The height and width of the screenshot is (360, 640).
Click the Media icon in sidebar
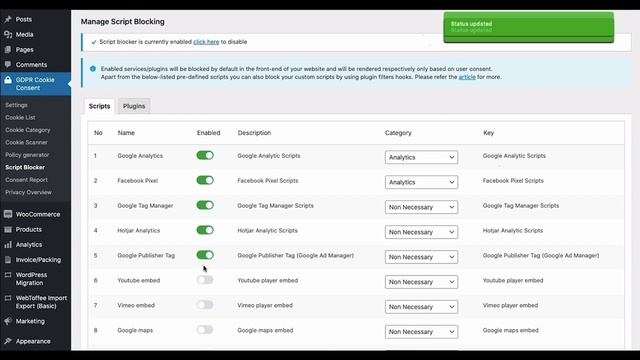pyautogui.click(x=8, y=34)
